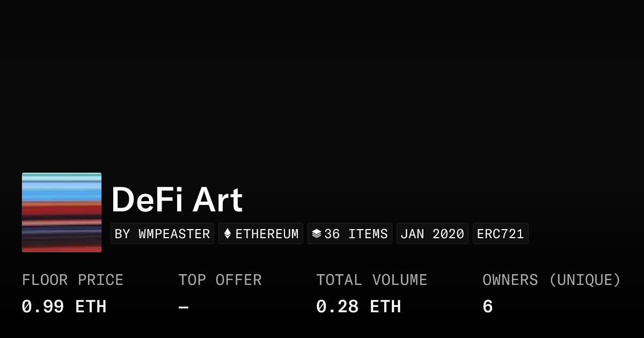Select the JAN 2020 creation date badge
The image size is (644, 338).
tap(432, 234)
